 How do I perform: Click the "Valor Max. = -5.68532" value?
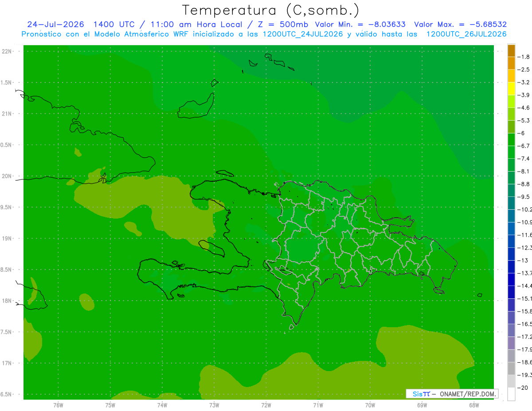pos(460,24)
